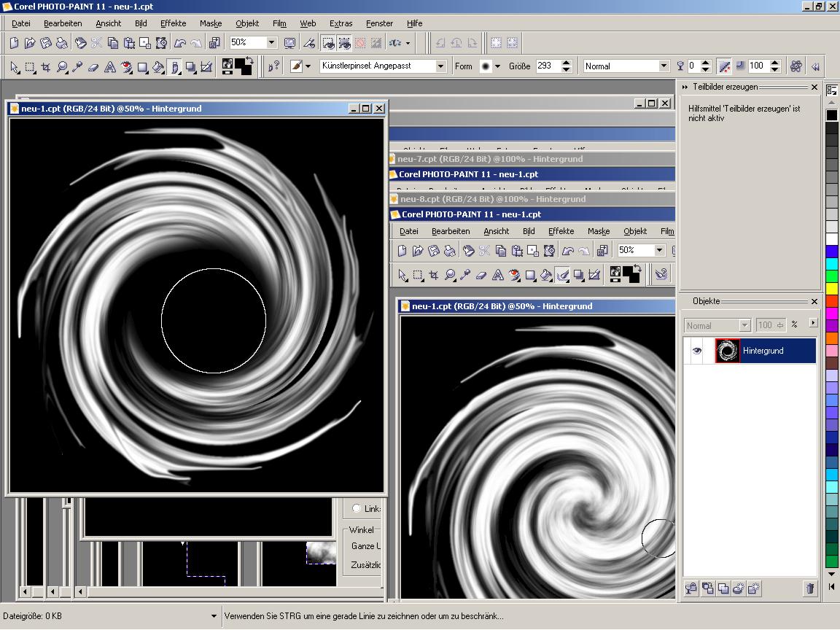
Task: Hide the Hintergrund layer via eye icon
Action: pos(696,351)
